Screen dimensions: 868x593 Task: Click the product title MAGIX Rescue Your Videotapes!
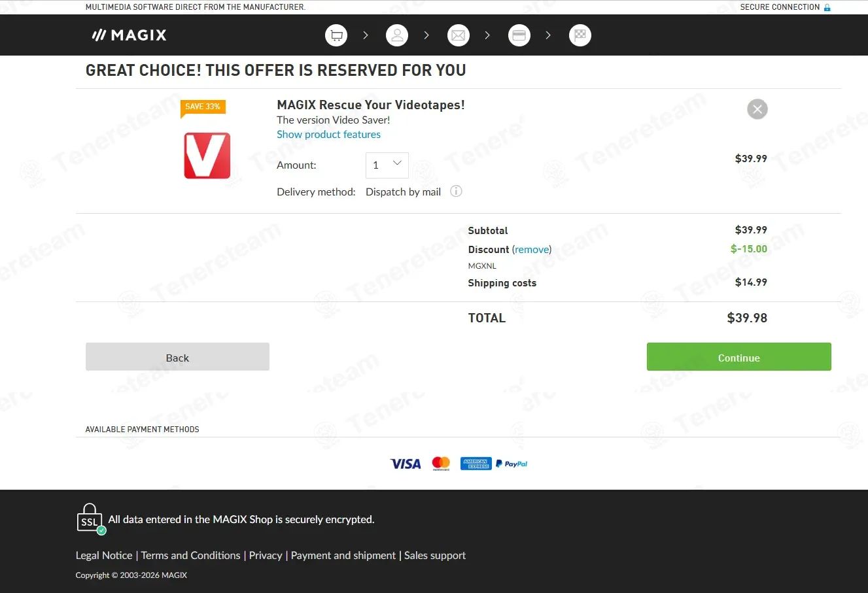(x=371, y=105)
